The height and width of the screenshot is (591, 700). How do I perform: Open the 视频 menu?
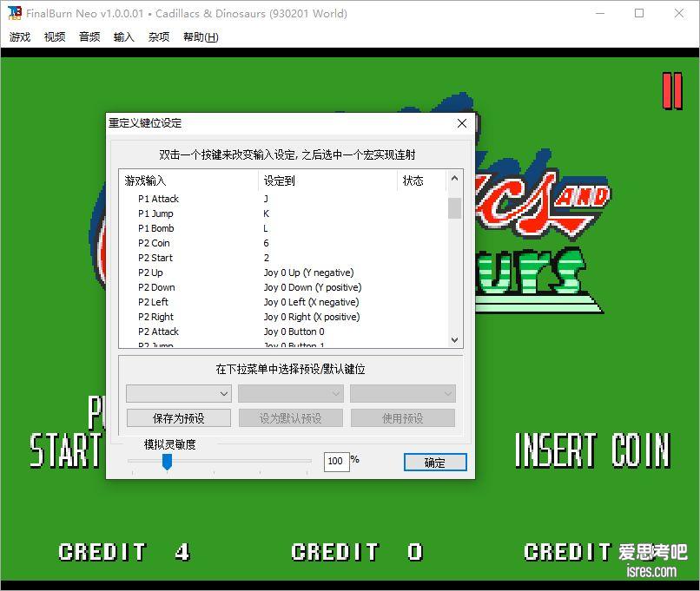55,37
